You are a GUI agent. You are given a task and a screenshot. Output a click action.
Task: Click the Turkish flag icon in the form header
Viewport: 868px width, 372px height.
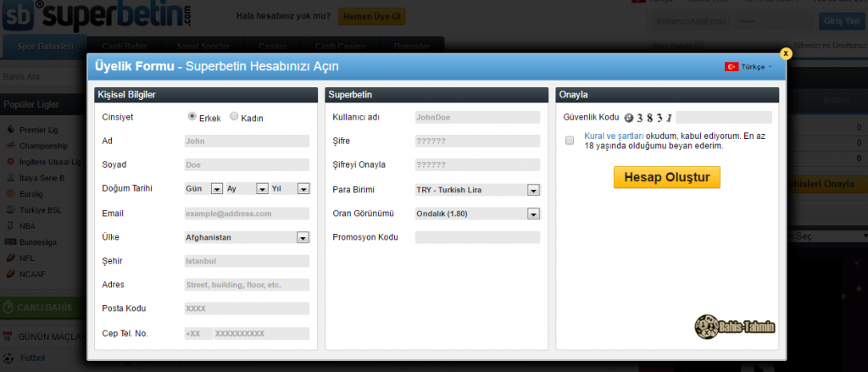pos(731,66)
